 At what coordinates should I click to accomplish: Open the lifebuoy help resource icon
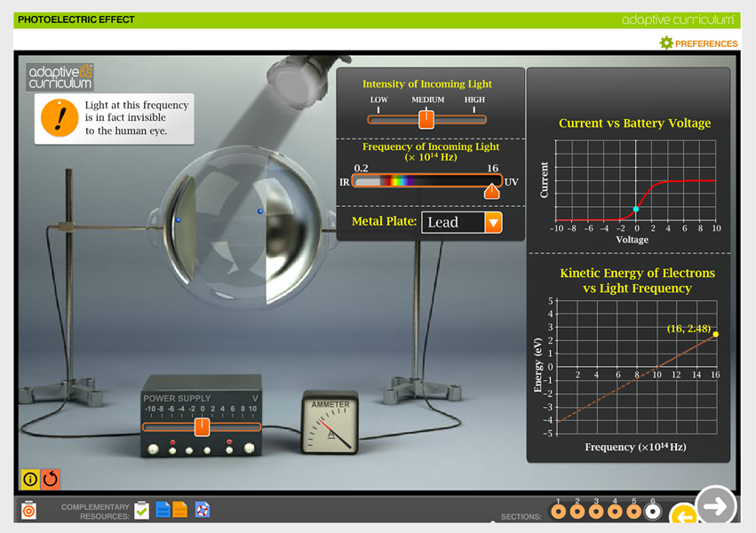pos(202,509)
